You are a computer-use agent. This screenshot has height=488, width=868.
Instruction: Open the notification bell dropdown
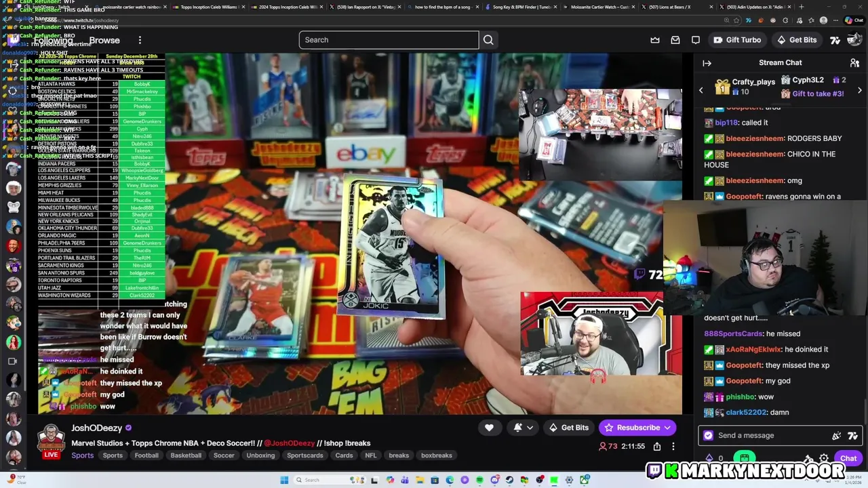(x=523, y=428)
